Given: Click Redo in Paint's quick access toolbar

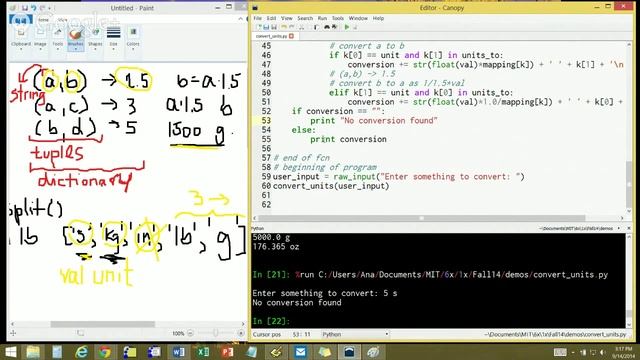Looking at the screenshot, I should coord(42,8).
